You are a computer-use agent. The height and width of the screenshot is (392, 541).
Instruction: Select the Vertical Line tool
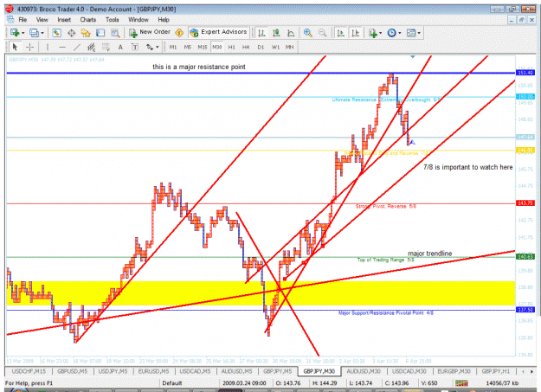[48, 47]
